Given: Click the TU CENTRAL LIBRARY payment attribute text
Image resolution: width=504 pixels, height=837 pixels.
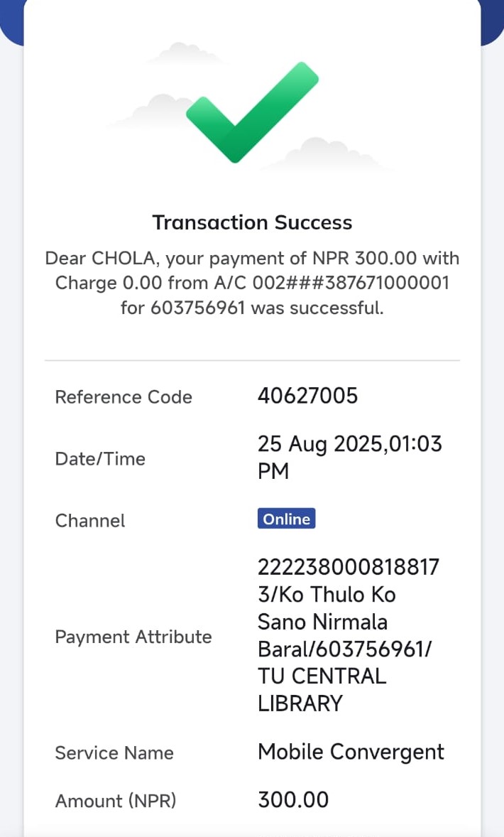Looking at the screenshot, I should click(322, 689).
